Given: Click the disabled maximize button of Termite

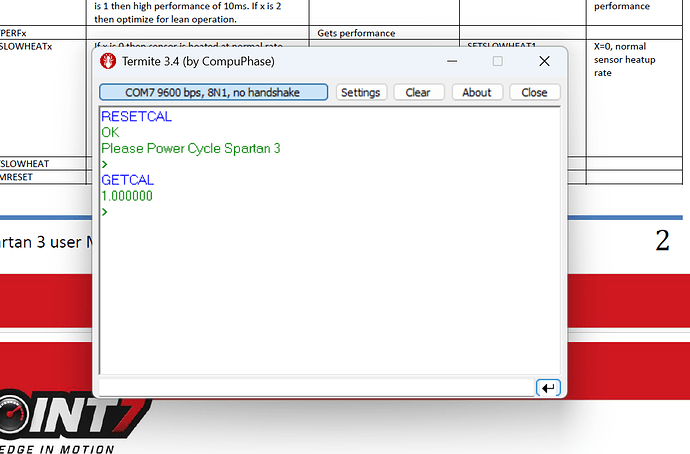Looking at the screenshot, I should pyautogui.click(x=498, y=61).
